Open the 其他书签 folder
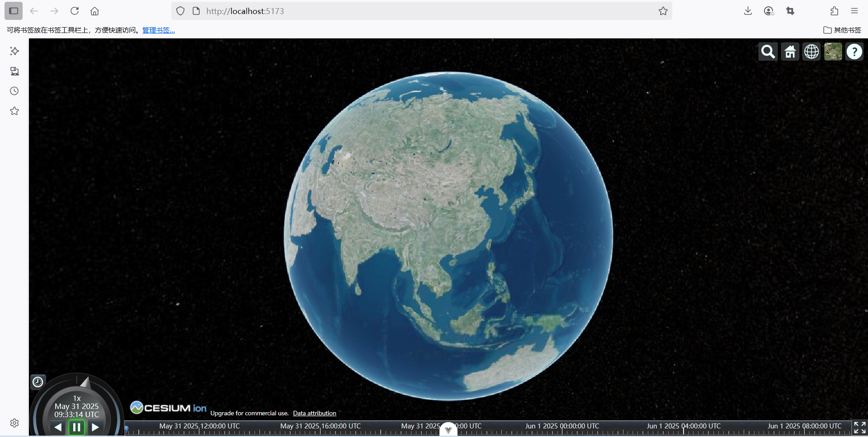868x437 pixels. (842, 30)
